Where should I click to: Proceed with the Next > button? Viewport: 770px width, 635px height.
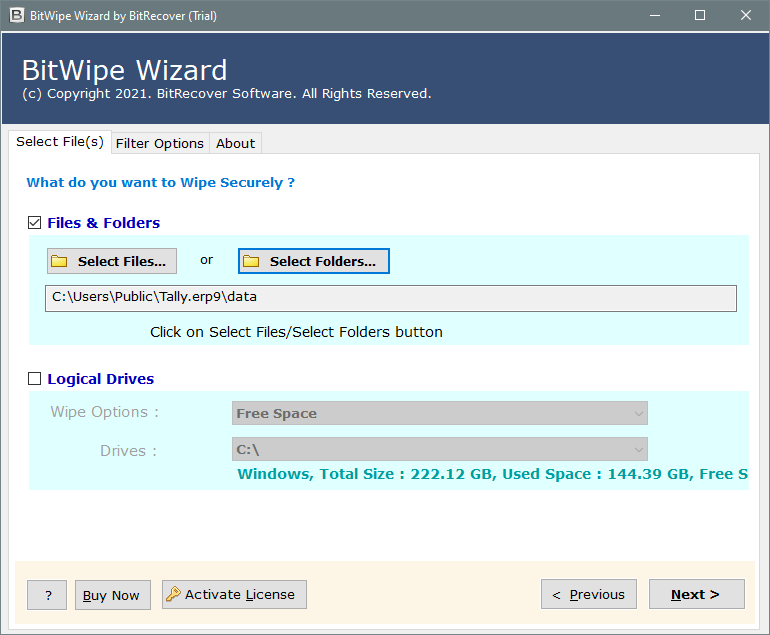697,594
